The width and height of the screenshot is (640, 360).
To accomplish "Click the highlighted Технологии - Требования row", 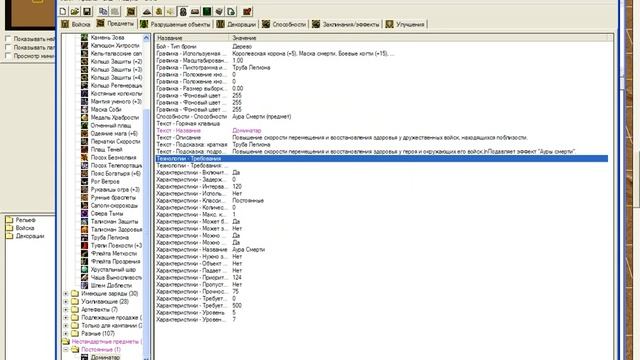I will 382,158.
